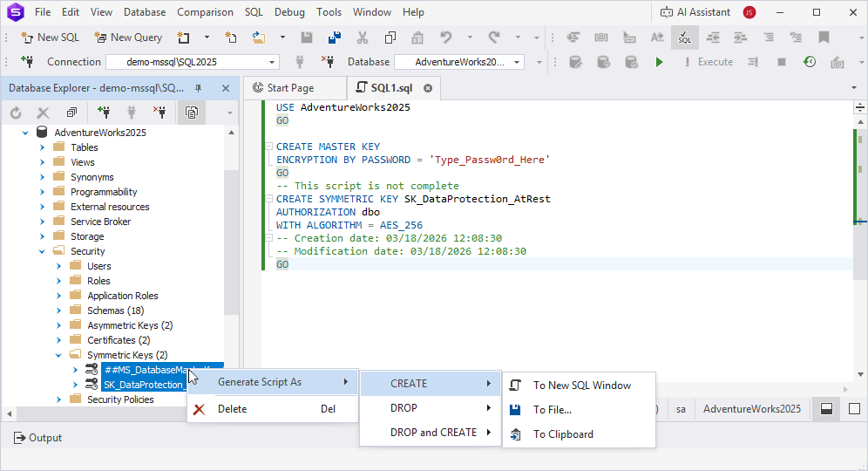This screenshot has height=471, width=868.
Task: Collapse the CREATE MASTER KEY code region
Action: pos(269,147)
